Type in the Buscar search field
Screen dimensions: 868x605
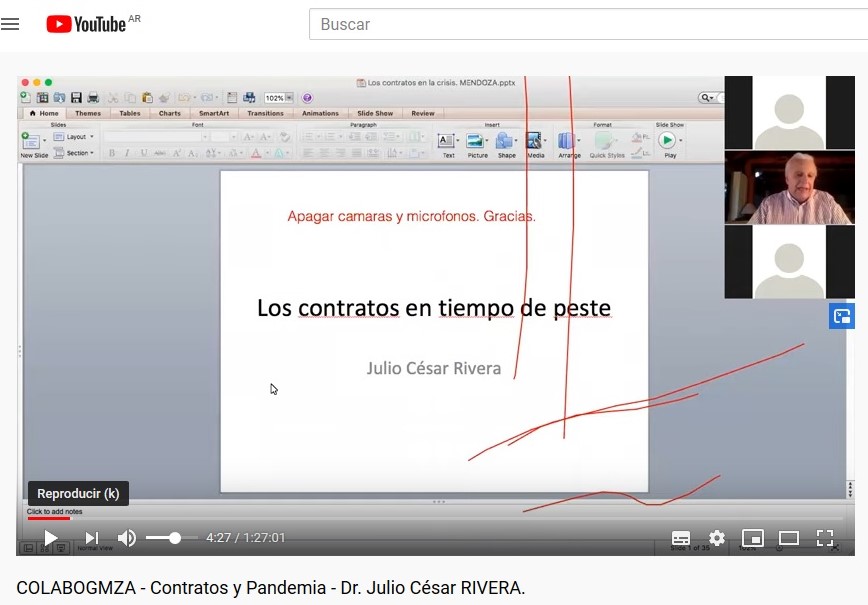[580, 24]
